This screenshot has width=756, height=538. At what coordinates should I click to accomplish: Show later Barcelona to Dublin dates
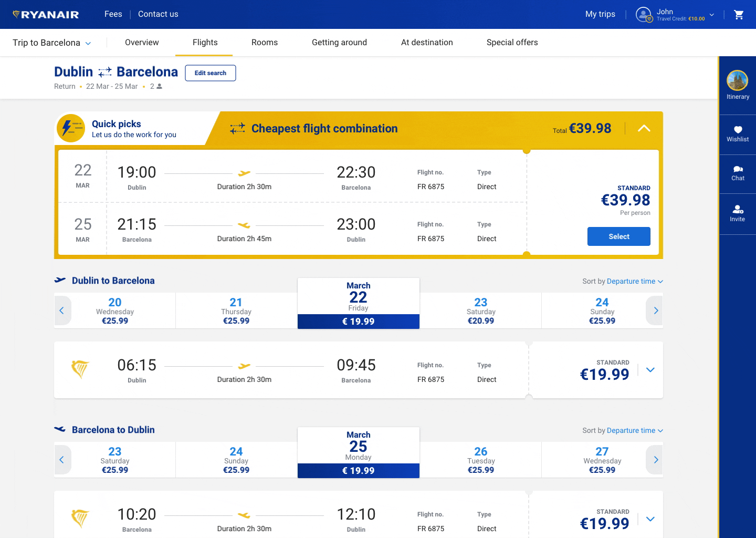pos(655,460)
